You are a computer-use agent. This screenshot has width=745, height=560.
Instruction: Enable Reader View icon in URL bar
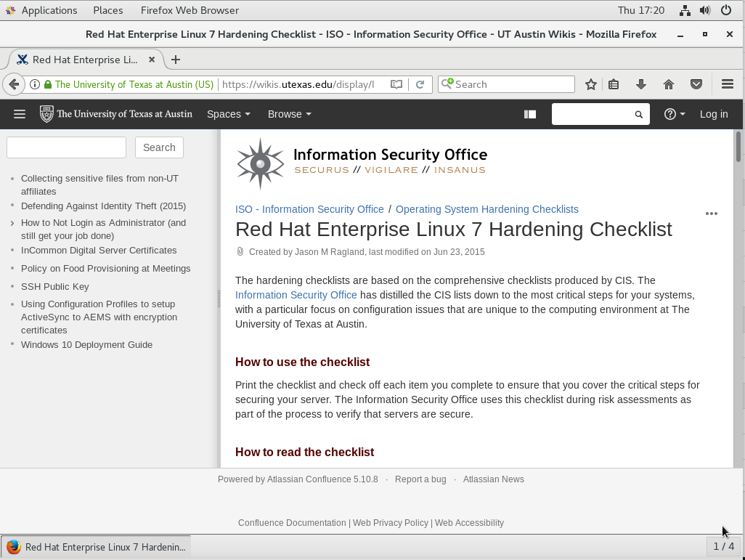(396, 85)
